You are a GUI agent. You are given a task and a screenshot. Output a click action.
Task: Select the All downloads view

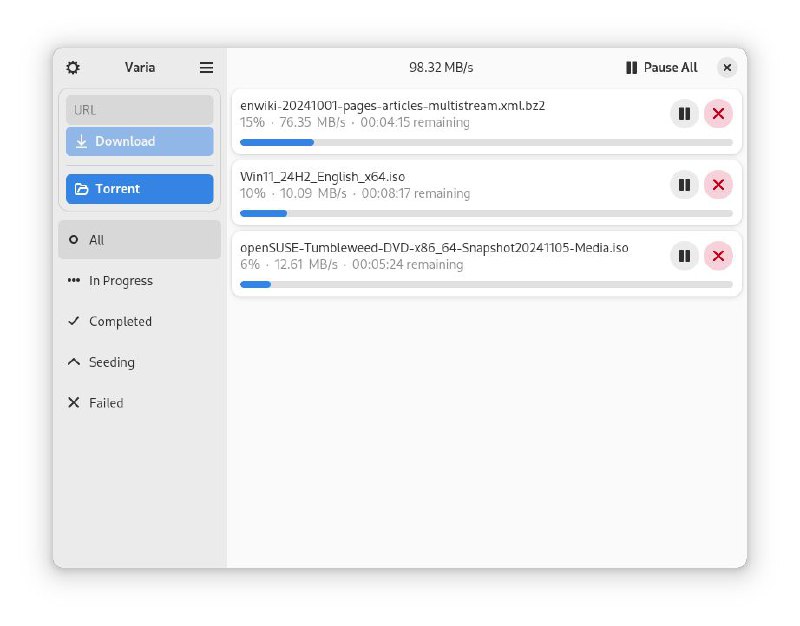[97, 239]
